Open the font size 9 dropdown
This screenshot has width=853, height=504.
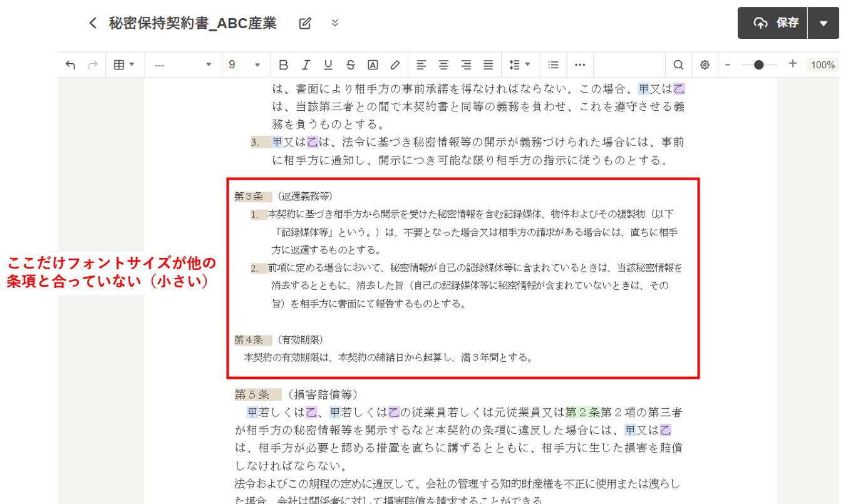tap(245, 64)
